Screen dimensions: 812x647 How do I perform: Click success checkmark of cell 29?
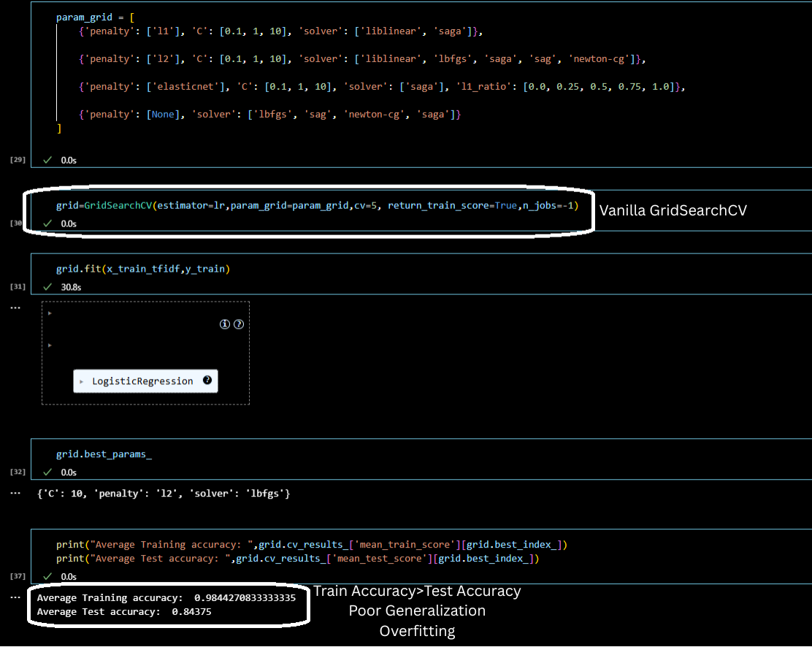47,160
